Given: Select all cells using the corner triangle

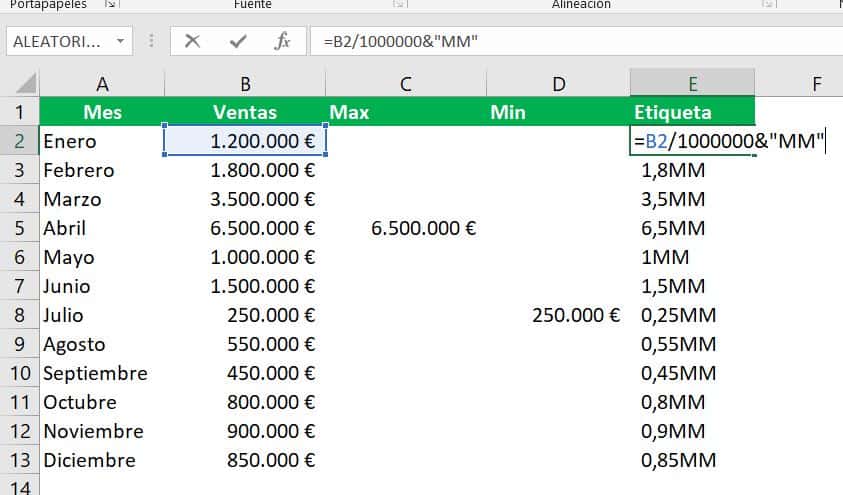Looking at the screenshot, I should (x=26, y=83).
